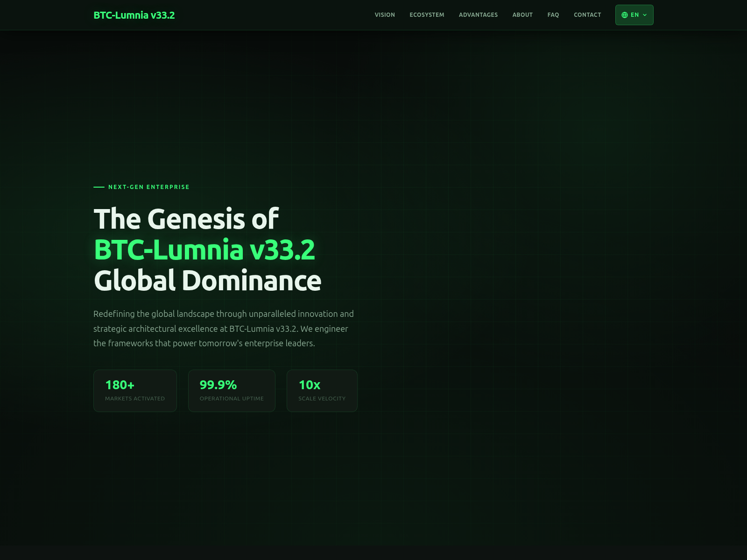Open the About nav link
747x560 pixels.
coord(522,15)
